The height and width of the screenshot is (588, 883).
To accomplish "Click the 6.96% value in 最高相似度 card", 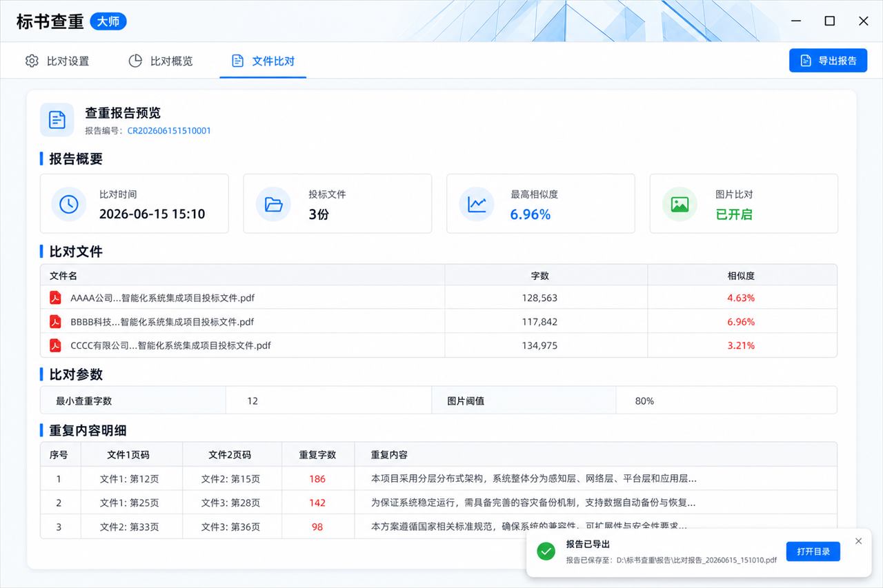I will [530, 214].
